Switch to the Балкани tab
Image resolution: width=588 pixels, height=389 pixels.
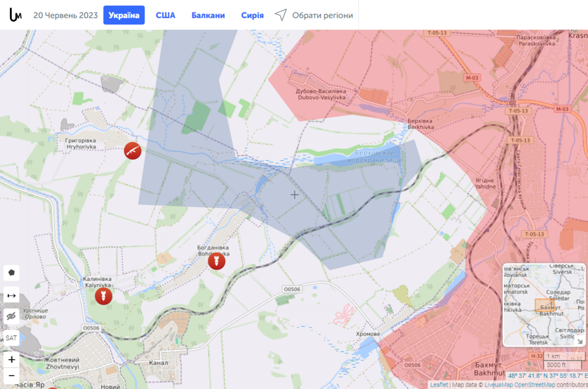click(x=208, y=15)
